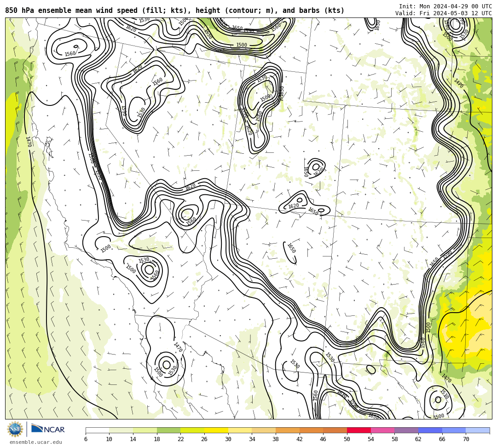
Task: Click the 1470 contour label near the west coast
Action: pos(29,142)
